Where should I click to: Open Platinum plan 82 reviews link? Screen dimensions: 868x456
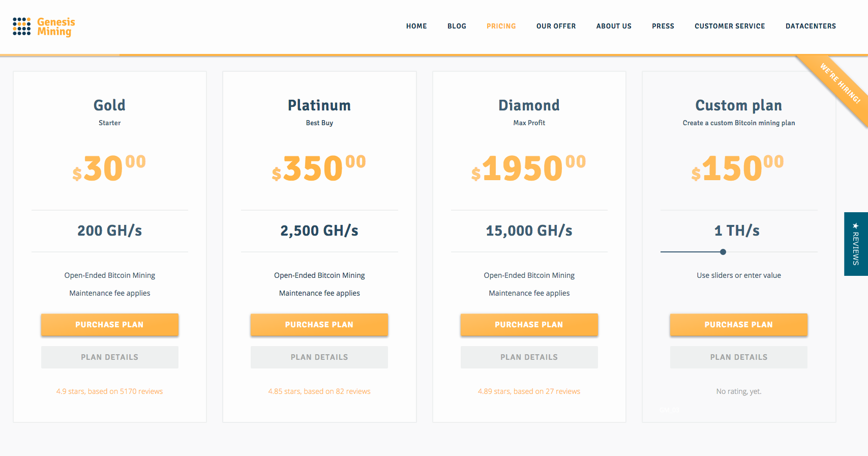pyautogui.click(x=319, y=391)
